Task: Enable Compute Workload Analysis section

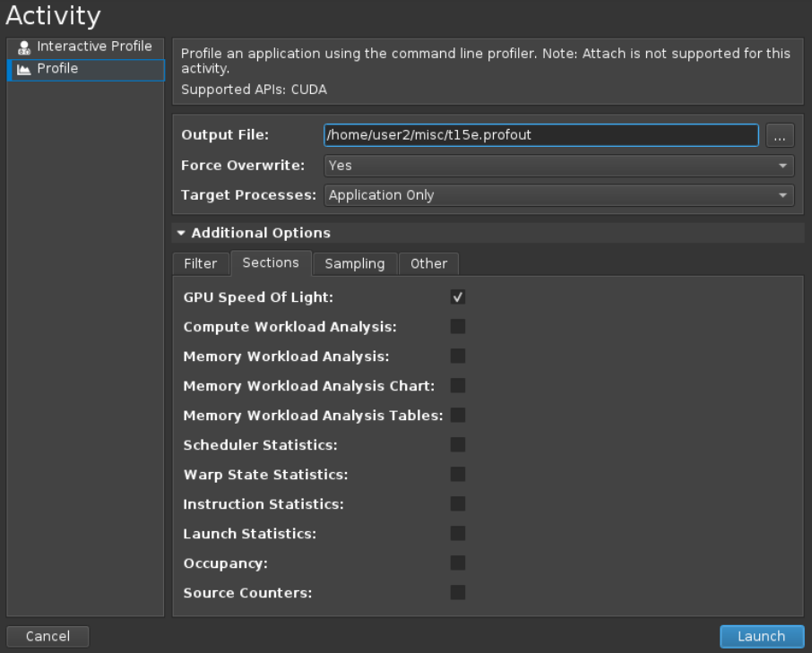Action: tap(458, 327)
